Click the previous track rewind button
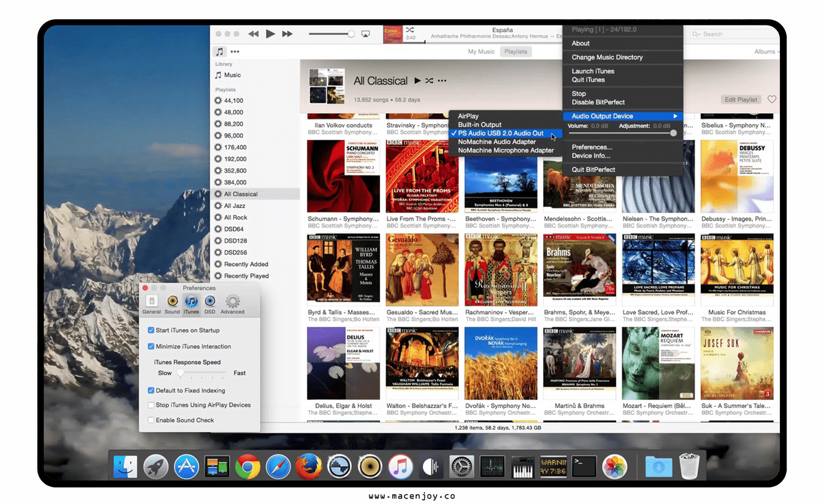 [x=253, y=34]
